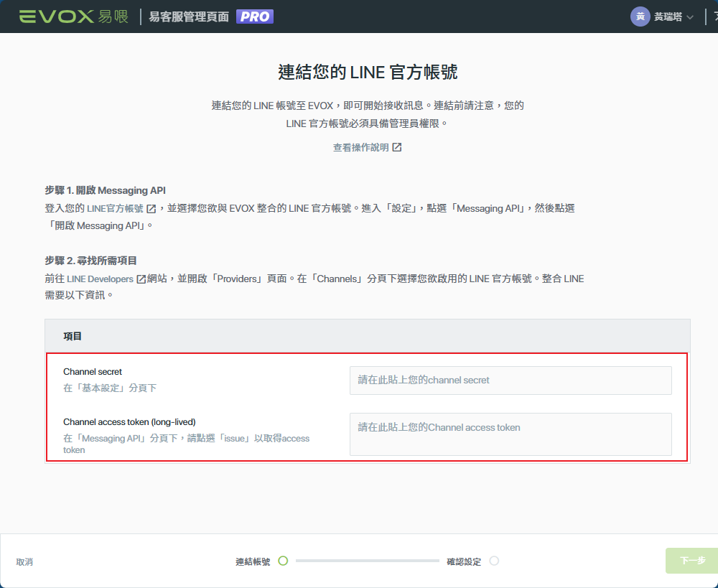
Task: Click the 步驟 2. 尋找所需項目 heading
Action: coord(90,261)
